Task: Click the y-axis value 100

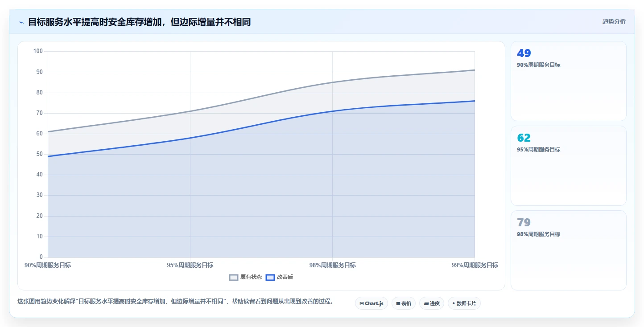Action: (x=38, y=51)
